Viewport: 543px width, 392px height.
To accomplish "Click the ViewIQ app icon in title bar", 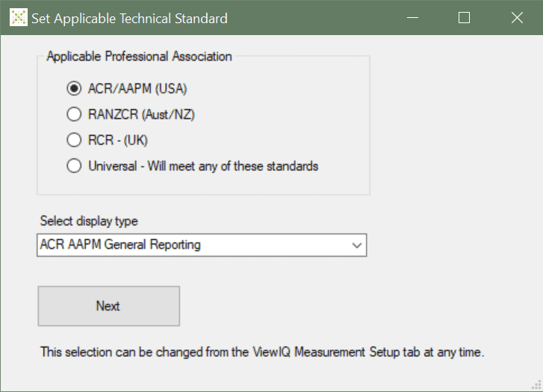I will (18, 18).
